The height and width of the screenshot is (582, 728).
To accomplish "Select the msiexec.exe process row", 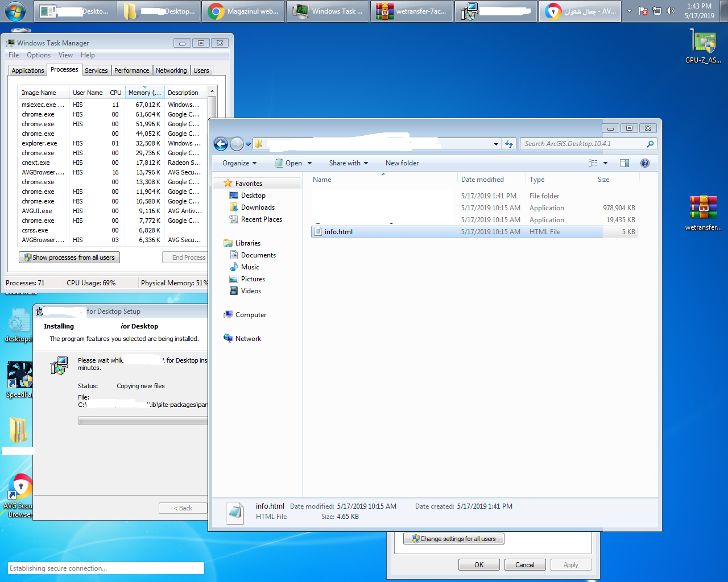I will (x=112, y=105).
